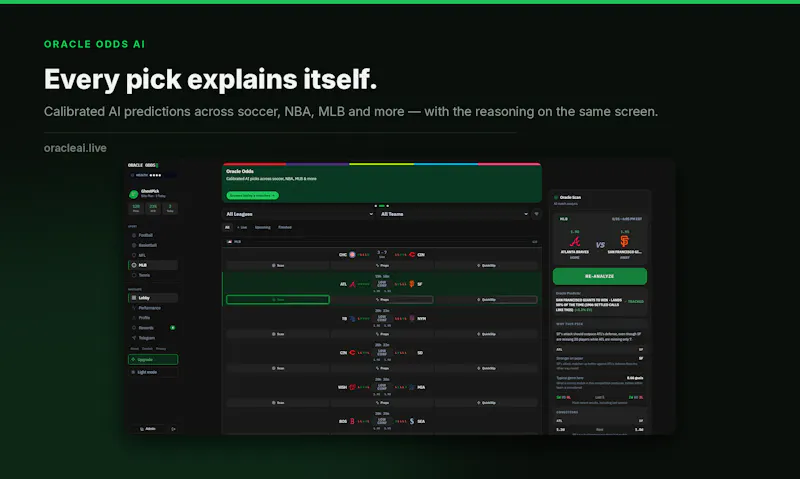Screen dimensions: 800x479
Task: Switch to the Live matches tab
Action: coord(242,228)
